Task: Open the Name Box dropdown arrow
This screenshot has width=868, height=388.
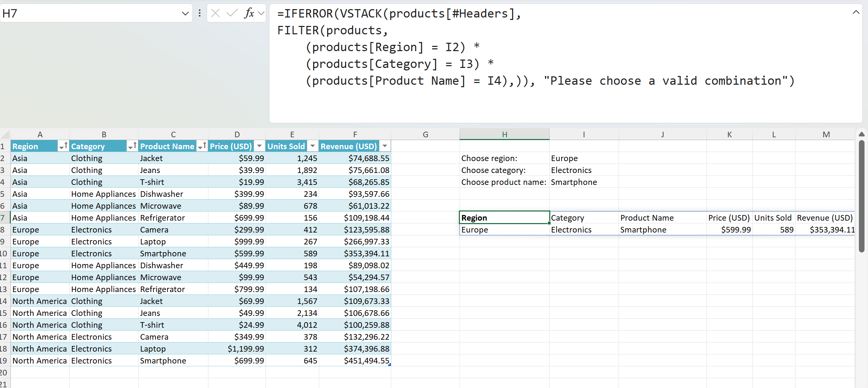Action: [185, 14]
